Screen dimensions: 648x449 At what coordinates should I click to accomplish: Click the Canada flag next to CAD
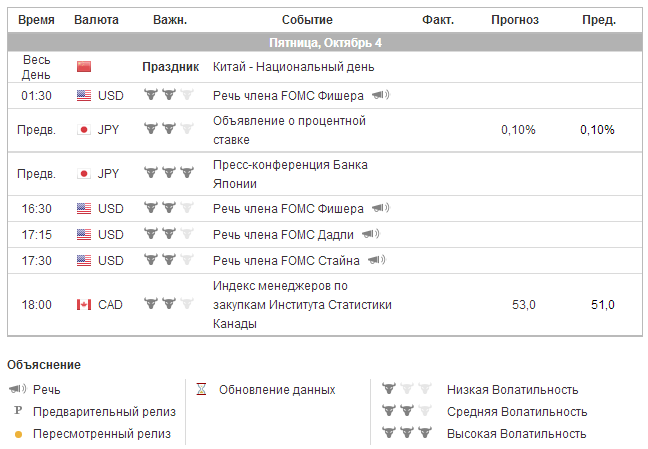tap(84, 304)
